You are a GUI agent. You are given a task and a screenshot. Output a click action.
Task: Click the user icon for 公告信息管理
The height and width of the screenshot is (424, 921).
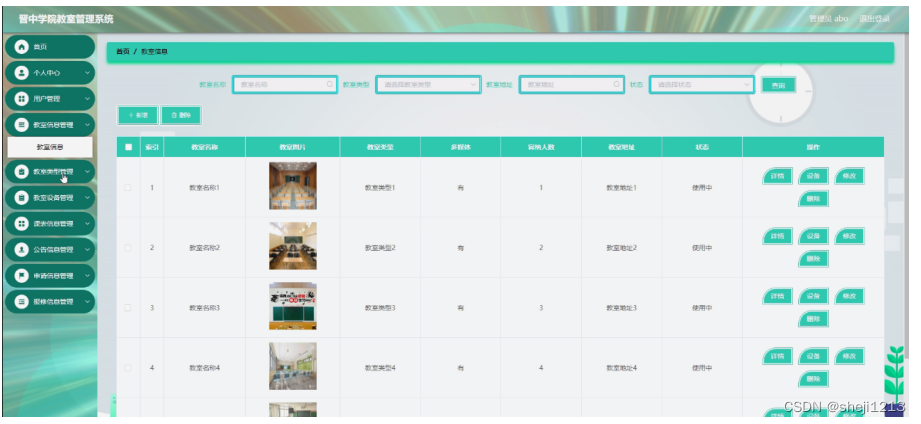(x=22, y=250)
